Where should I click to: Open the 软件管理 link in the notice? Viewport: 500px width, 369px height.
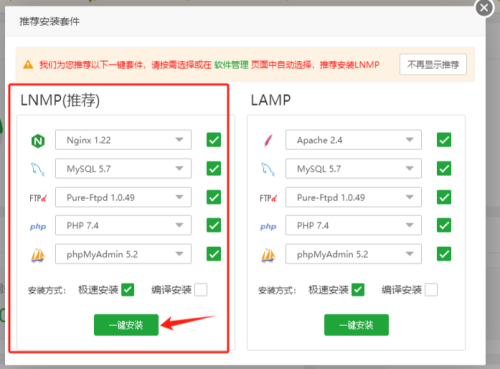point(231,64)
